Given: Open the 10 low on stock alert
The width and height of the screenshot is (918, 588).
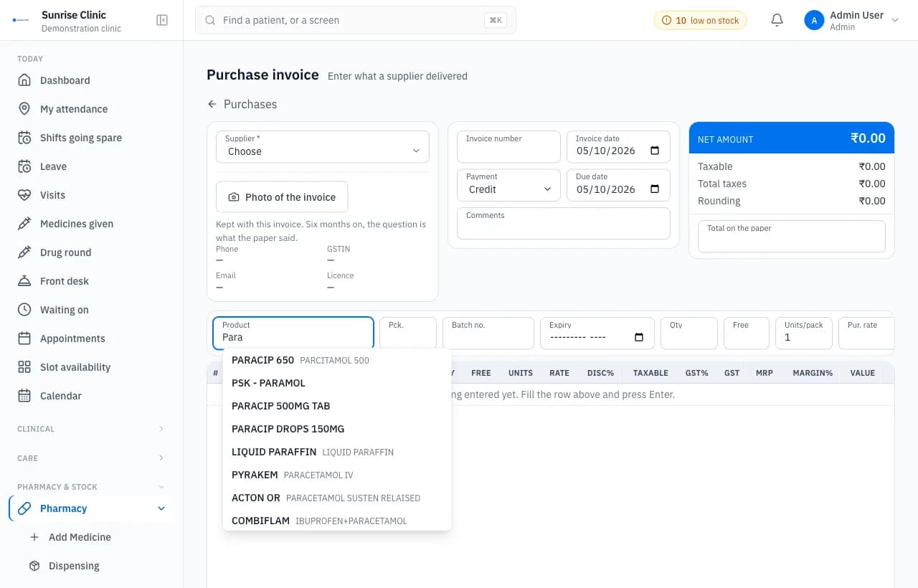Looking at the screenshot, I should click(700, 20).
